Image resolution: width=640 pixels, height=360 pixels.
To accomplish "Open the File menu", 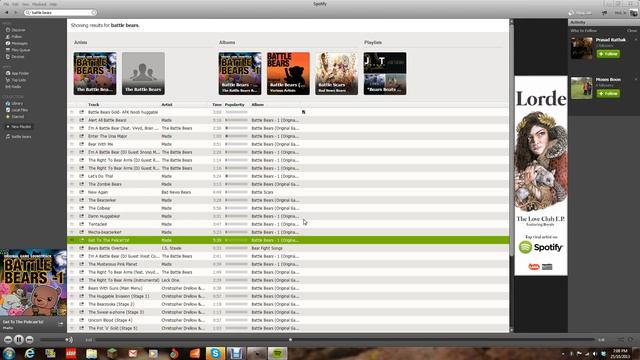I will click(x=6, y=4).
